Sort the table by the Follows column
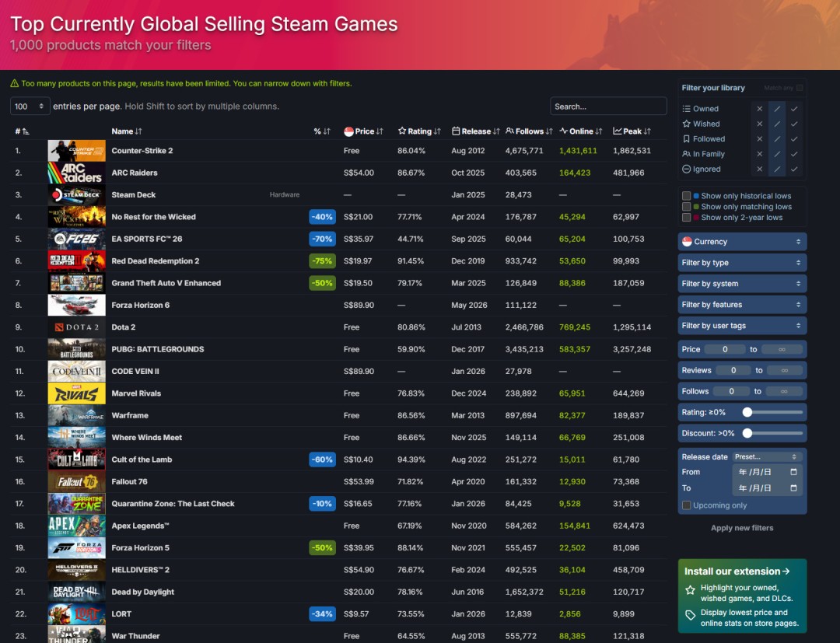The image size is (840, 643). [529, 131]
